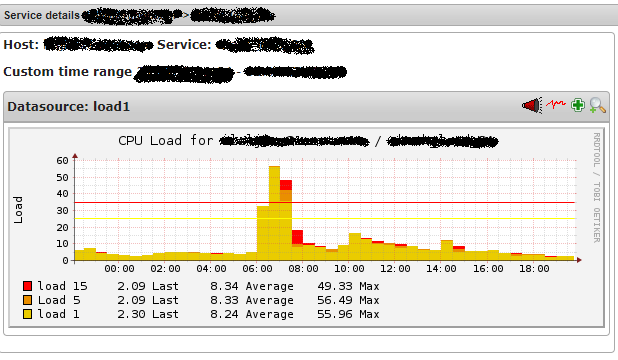This screenshot has height=360, width=618.
Task: Click the red critical threshold line
Action: [x=325, y=202]
